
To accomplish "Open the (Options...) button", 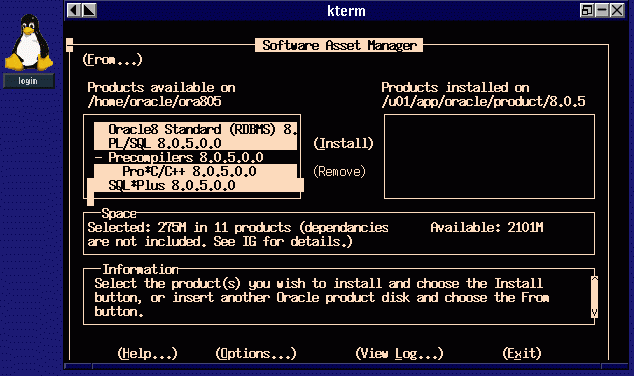I will pyautogui.click(x=256, y=353).
